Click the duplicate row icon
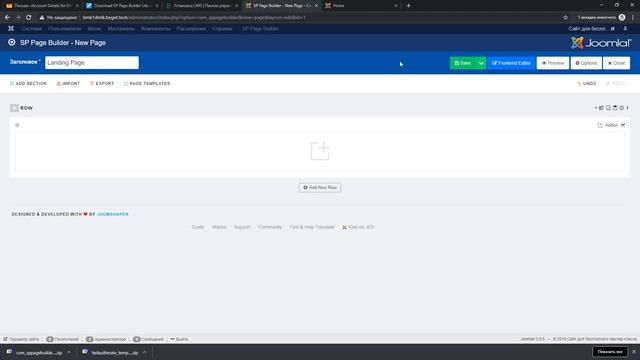Viewport: 640px width, 360px height. tap(608, 108)
